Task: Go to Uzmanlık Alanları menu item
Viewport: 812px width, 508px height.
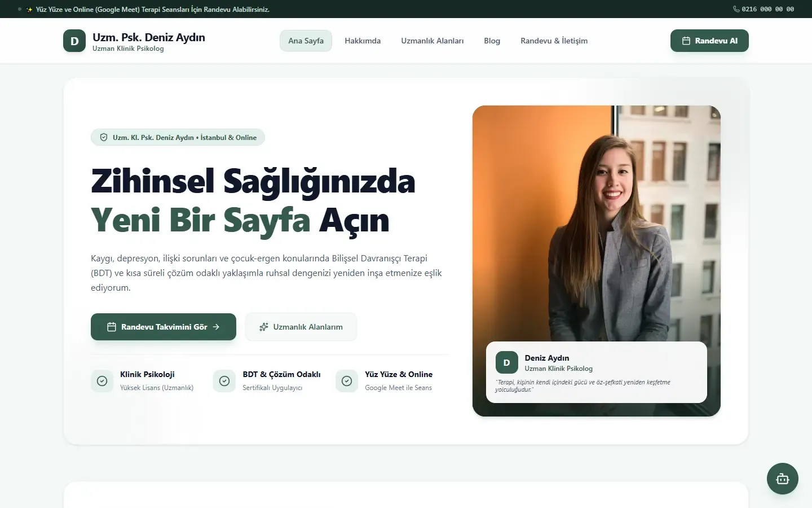Action: click(433, 41)
